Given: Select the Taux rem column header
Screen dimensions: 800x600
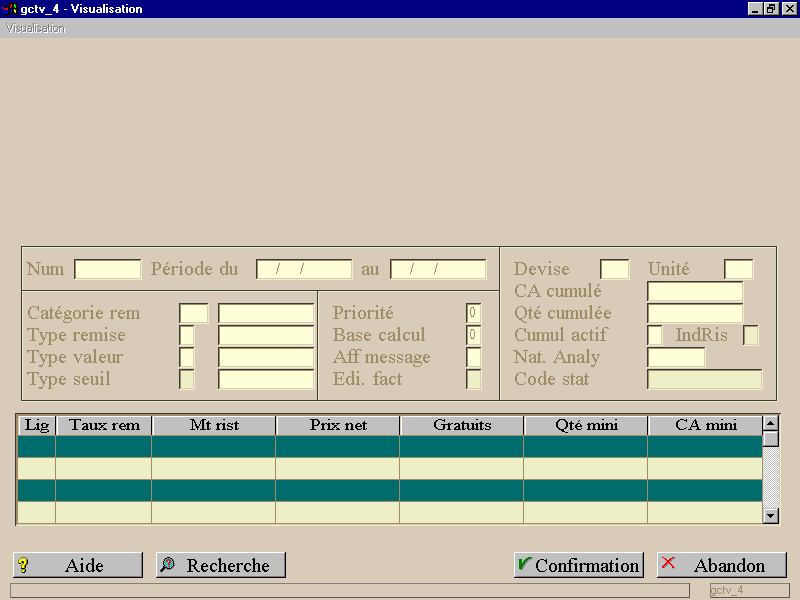Looking at the screenshot, I should [104, 426].
